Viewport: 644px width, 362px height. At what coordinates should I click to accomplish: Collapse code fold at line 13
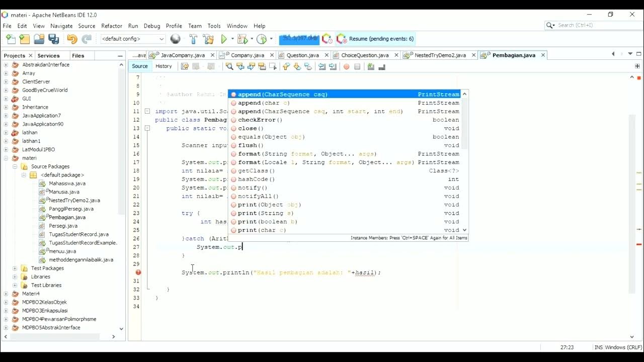147,128
